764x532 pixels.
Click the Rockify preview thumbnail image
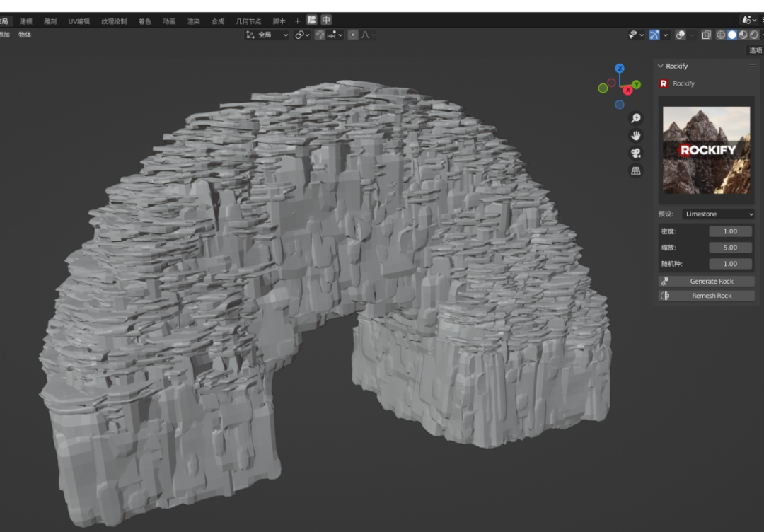pos(707,150)
